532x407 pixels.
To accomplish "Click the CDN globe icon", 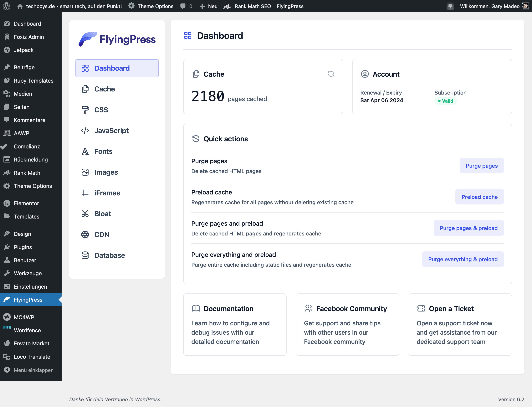I will (x=85, y=234).
